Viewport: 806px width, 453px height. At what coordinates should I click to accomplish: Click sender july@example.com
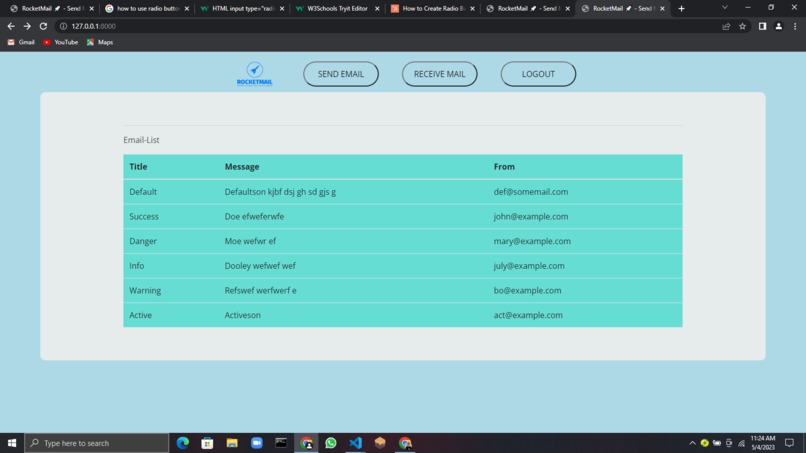coord(529,266)
